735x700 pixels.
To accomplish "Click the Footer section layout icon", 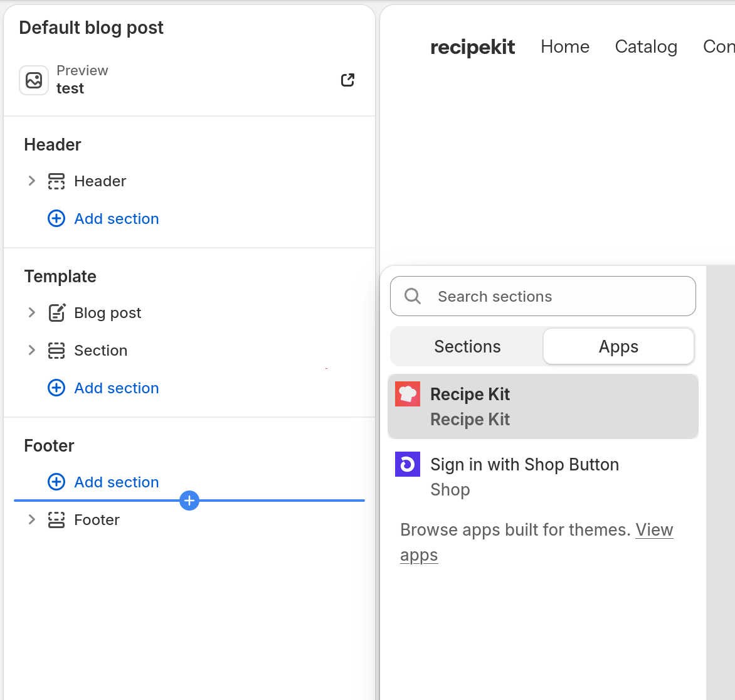I will tap(56, 520).
